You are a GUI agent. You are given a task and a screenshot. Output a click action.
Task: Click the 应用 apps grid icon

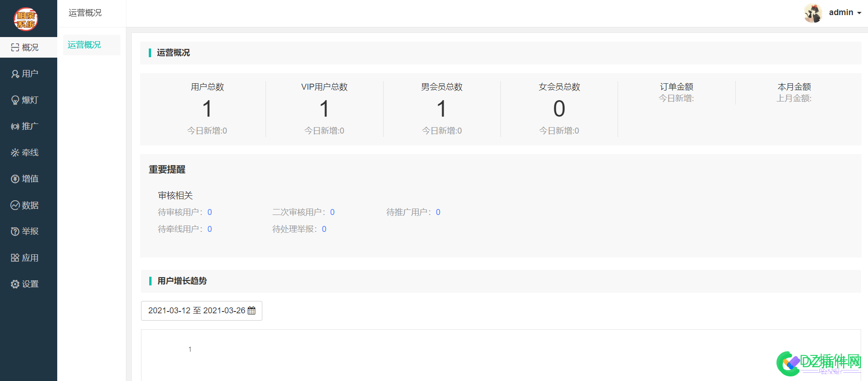click(15, 258)
